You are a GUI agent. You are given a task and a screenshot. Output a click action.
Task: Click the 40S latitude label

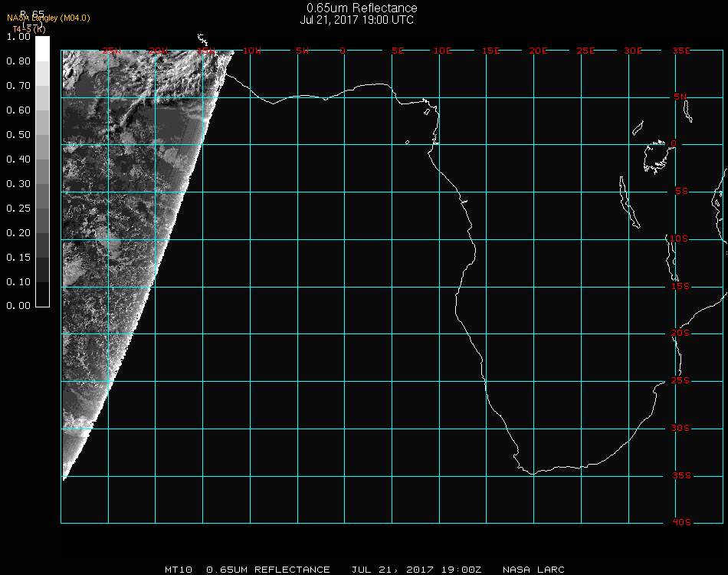point(681,522)
